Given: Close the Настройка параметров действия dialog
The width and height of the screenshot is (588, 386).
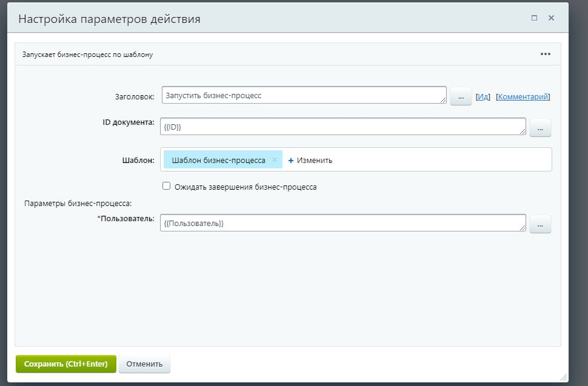Looking at the screenshot, I should point(551,18).
